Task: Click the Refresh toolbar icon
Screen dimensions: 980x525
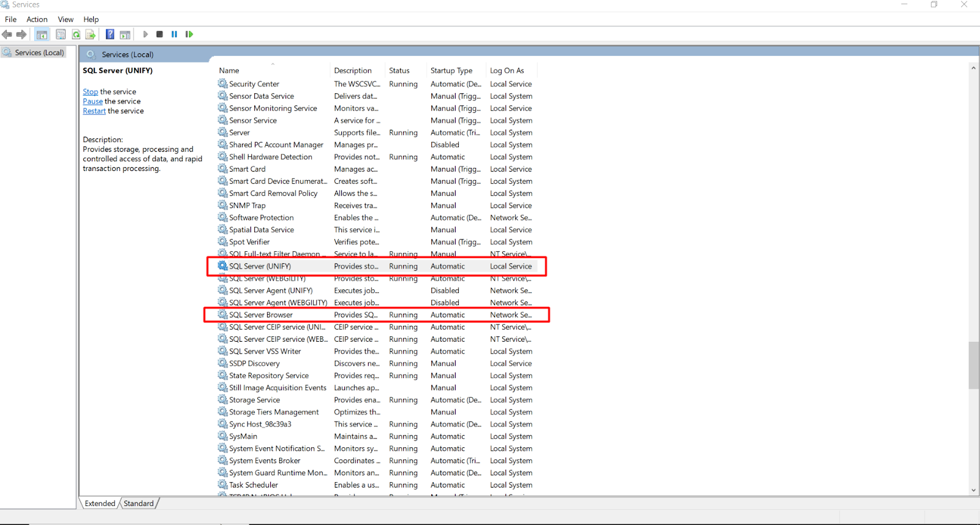Action: (x=76, y=34)
